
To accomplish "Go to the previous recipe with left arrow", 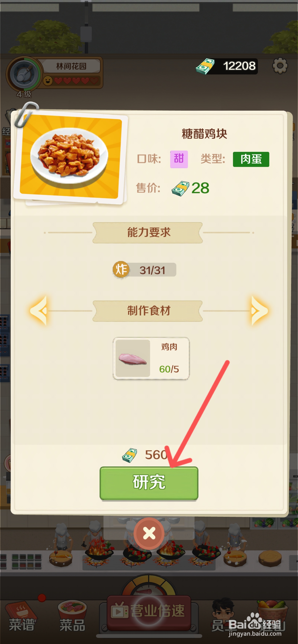I will pos(39,311).
